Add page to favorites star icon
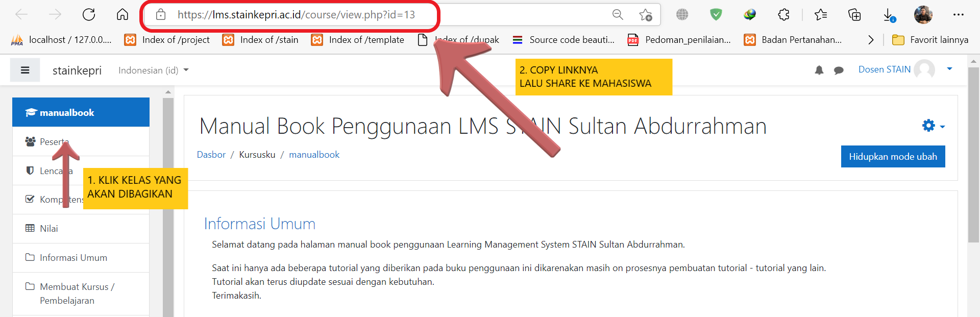The width and height of the screenshot is (980, 317). click(x=645, y=15)
